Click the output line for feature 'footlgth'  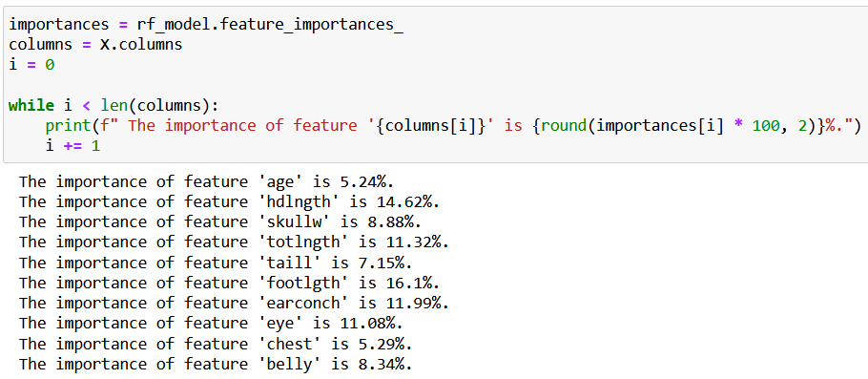229,284
